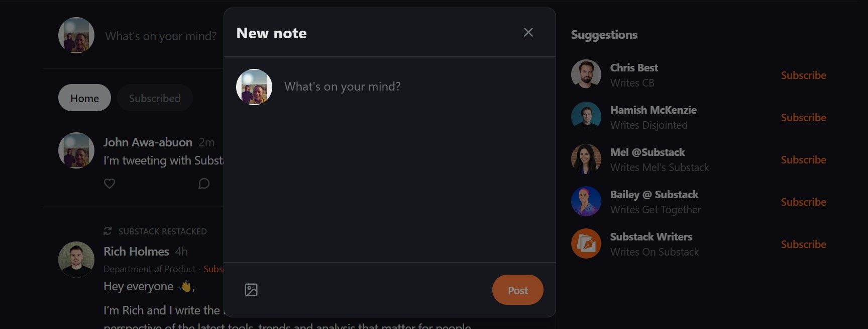The width and height of the screenshot is (868, 329).
Task: Subscribe to Substack Writers
Action: (803, 244)
